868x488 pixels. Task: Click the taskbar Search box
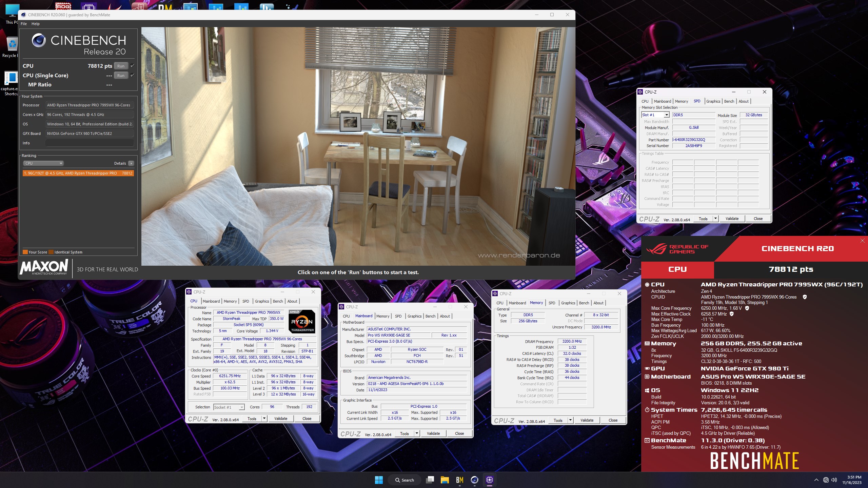click(405, 480)
